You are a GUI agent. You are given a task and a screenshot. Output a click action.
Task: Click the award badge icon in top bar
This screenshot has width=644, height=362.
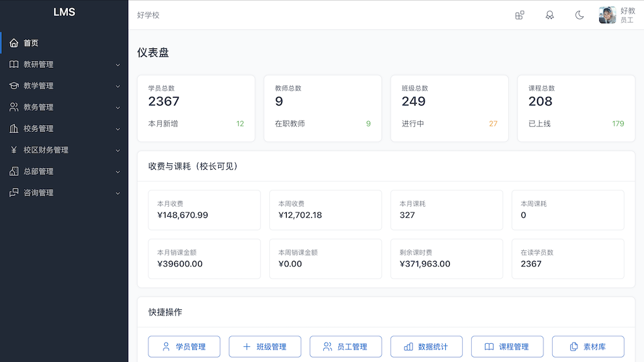click(550, 15)
